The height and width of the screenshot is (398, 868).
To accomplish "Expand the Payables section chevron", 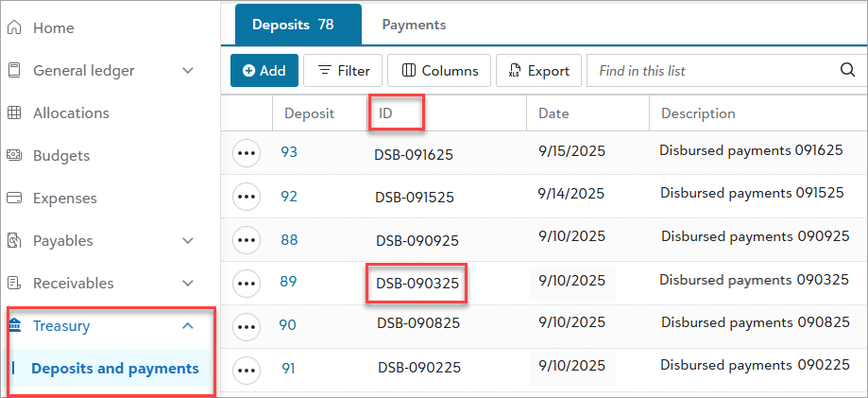I will tap(188, 241).
